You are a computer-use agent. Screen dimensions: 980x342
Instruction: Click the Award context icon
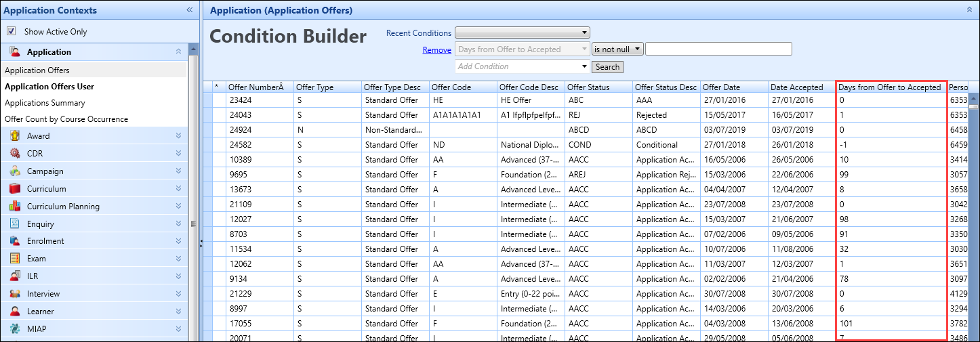tap(15, 136)
